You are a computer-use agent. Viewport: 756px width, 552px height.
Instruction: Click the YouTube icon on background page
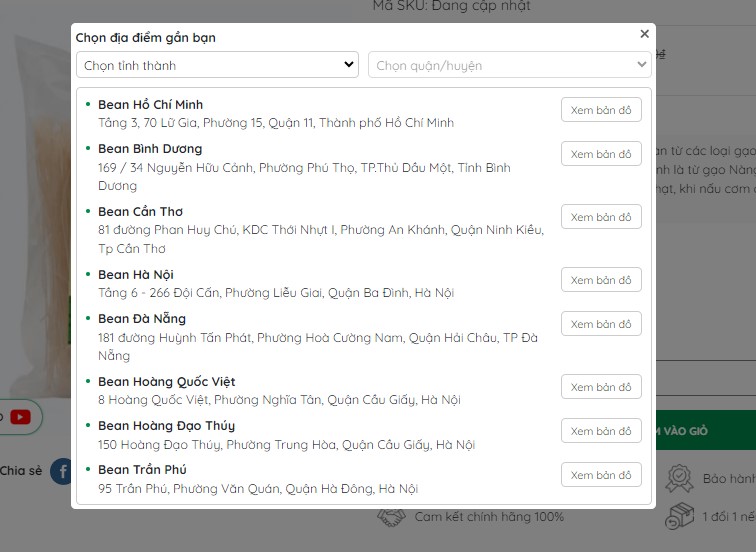pyautogui.click(x=20, y=417)
